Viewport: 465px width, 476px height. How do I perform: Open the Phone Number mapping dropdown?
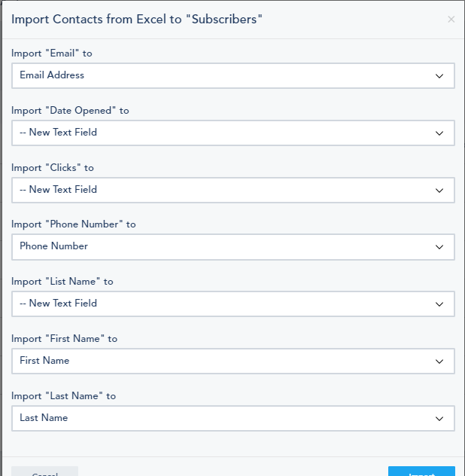[232, 246]
